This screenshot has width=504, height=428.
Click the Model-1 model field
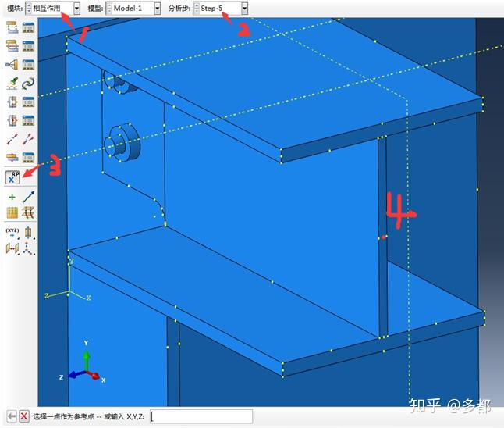(x=133, y=9)
